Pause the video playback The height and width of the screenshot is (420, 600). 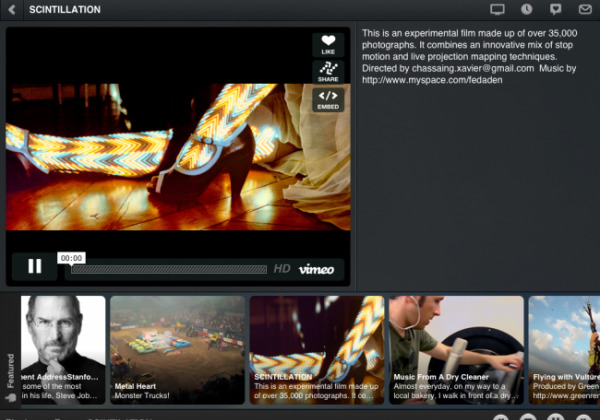coord(34,266)
